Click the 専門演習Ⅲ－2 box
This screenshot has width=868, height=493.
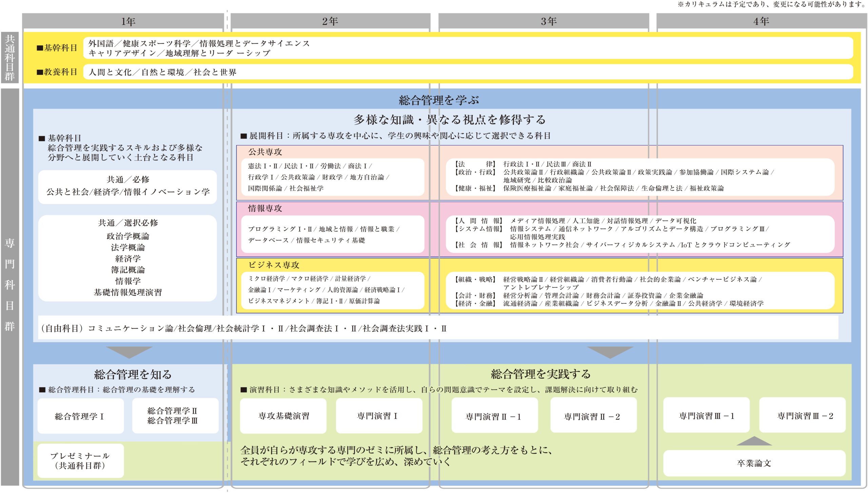[x=802, y=416]
